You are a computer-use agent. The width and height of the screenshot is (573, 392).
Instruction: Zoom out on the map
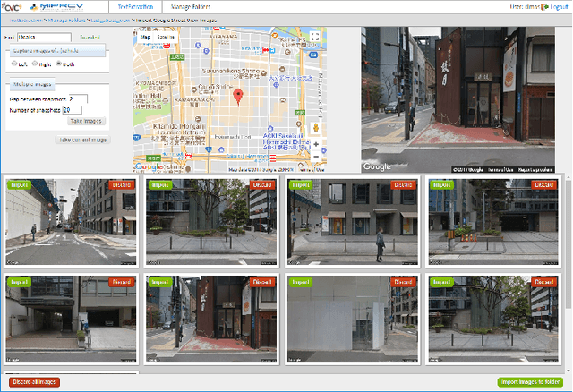click(x=315, y=158)
